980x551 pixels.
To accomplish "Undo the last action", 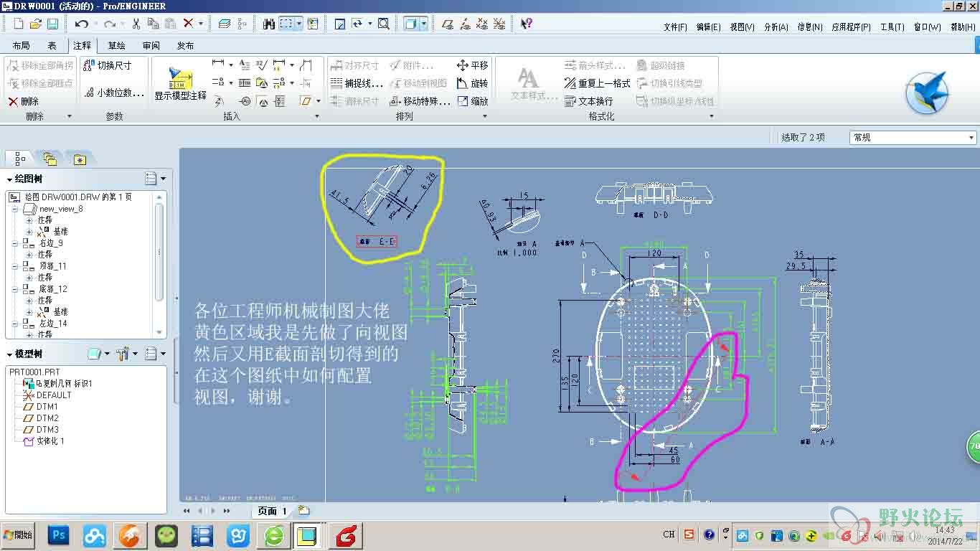I will point(81,24).
